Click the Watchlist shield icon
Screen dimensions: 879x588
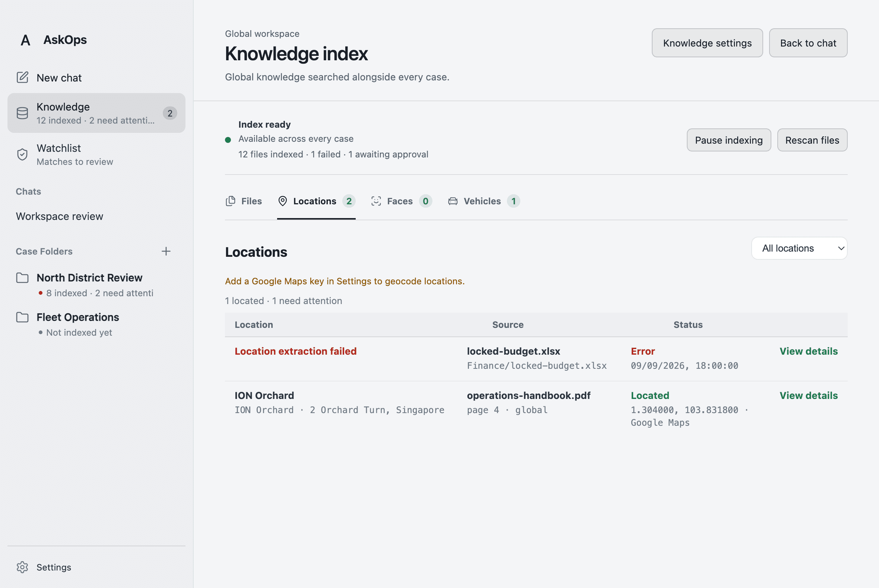point(22,154)
